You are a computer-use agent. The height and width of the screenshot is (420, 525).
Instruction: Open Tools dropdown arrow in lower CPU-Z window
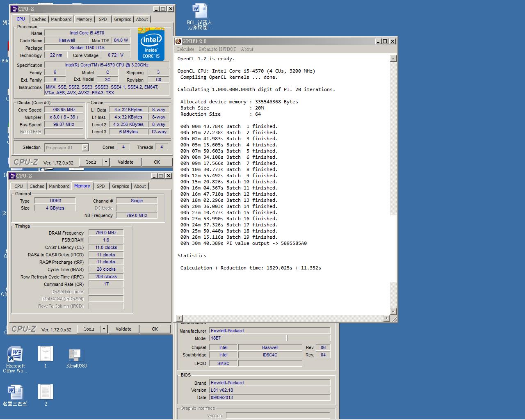pos(104,329)
